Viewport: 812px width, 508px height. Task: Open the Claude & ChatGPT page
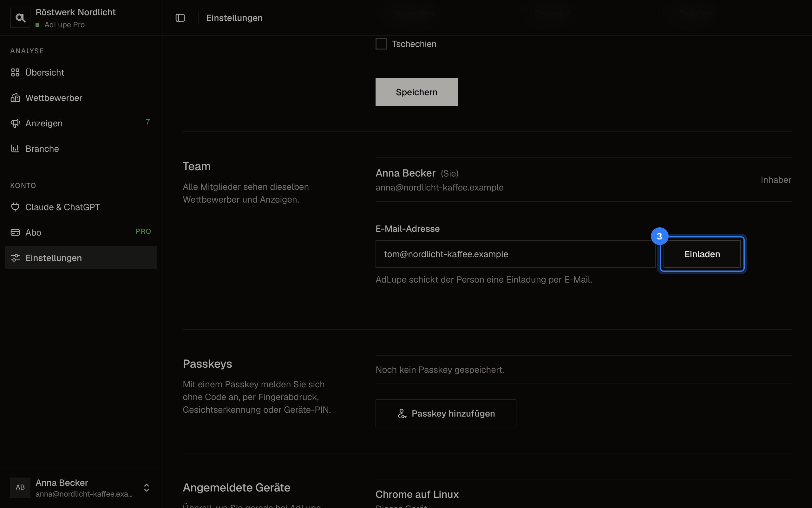(81, 207)
